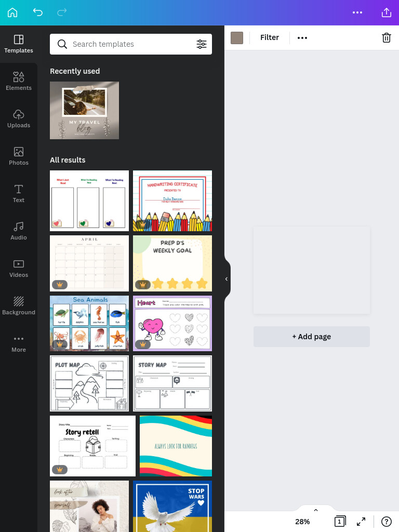This screenshot has width=399, height=532.
Task: Enter fullscreen presentation mode
Action: (361, 522)
